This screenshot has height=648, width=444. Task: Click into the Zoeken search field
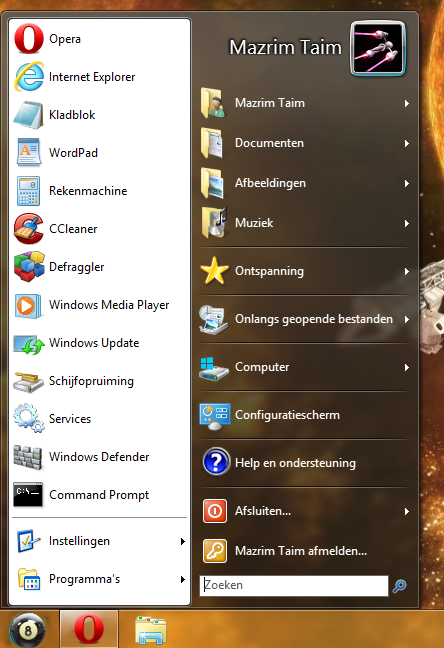(x=294, y=586)
